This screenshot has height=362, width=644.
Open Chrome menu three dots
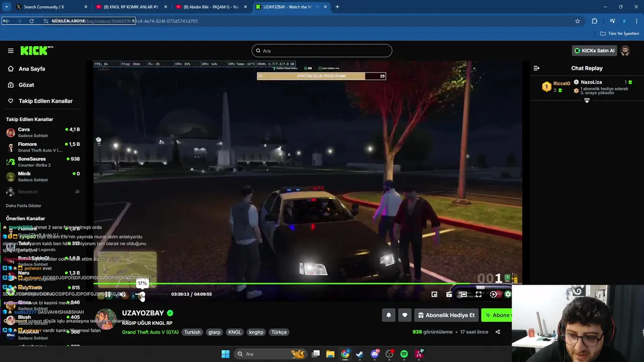[636, 21]
